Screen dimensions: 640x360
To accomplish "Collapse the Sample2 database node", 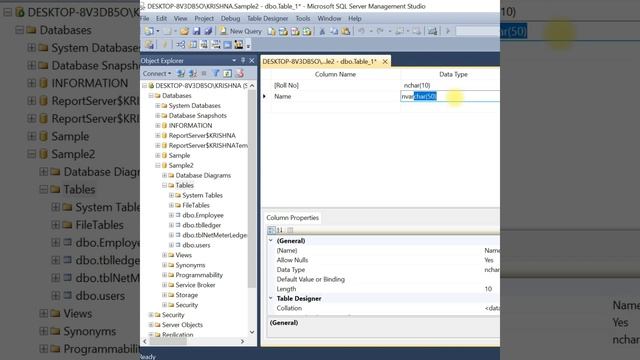I will (x=158, y=166).
